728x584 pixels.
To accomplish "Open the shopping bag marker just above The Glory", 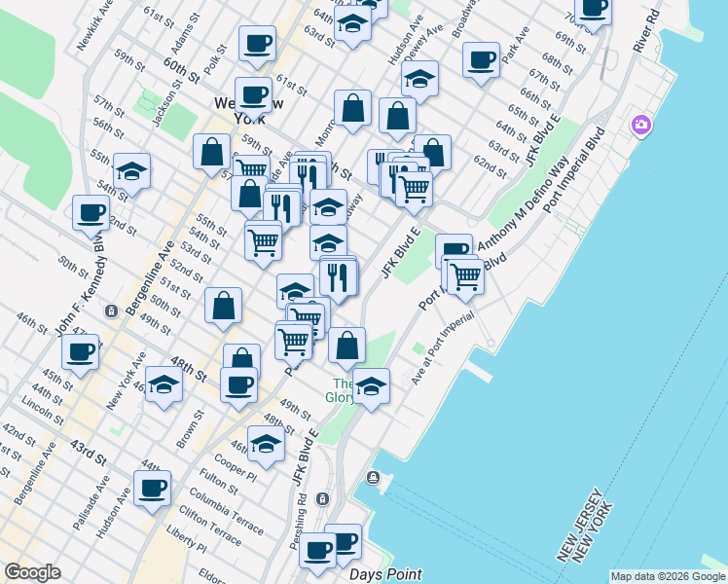I will point(346,347).
